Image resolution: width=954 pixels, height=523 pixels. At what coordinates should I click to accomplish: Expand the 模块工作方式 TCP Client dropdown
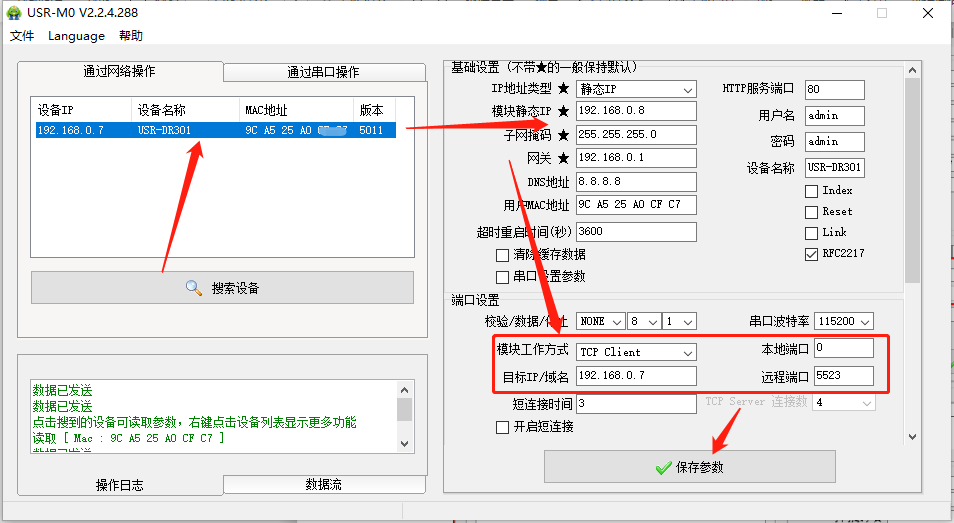point(687,352)
